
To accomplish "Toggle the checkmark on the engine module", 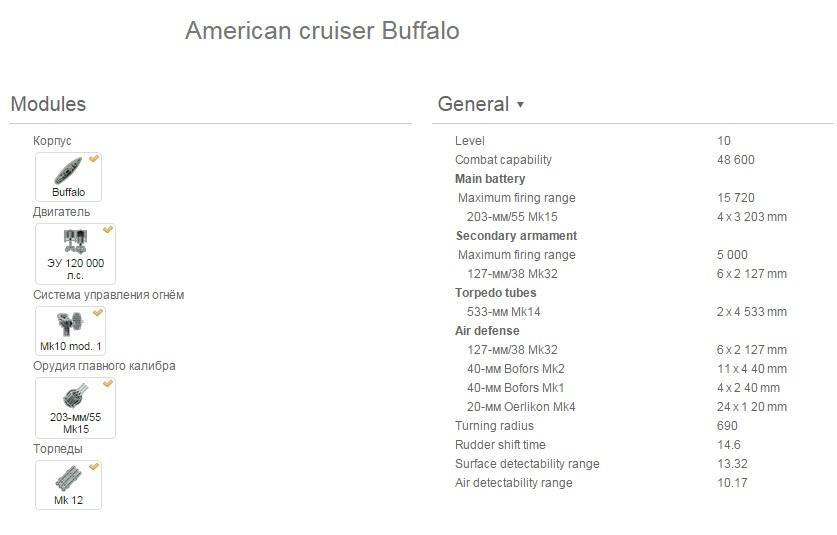I will [108, 230].
